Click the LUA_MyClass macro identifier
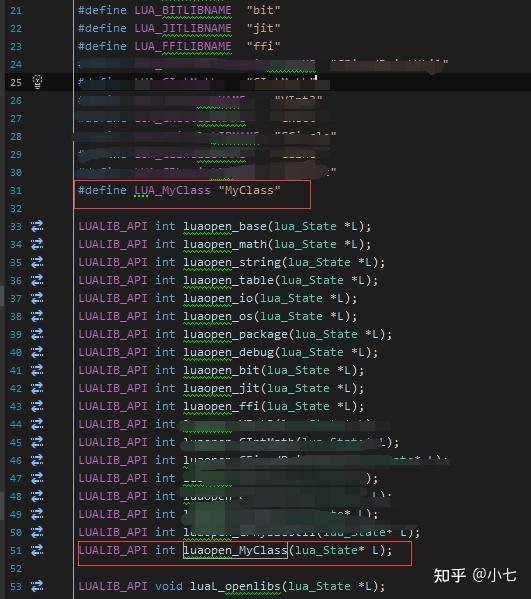 click(172, 190)
